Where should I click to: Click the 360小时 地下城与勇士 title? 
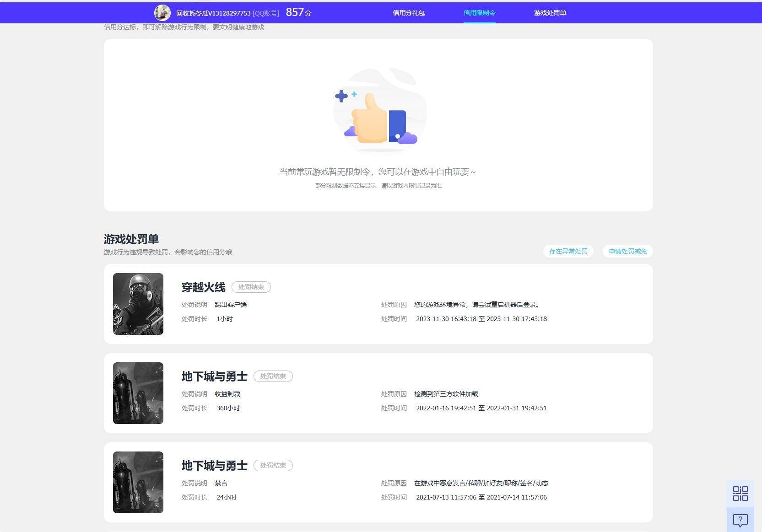tap(215, 376)
